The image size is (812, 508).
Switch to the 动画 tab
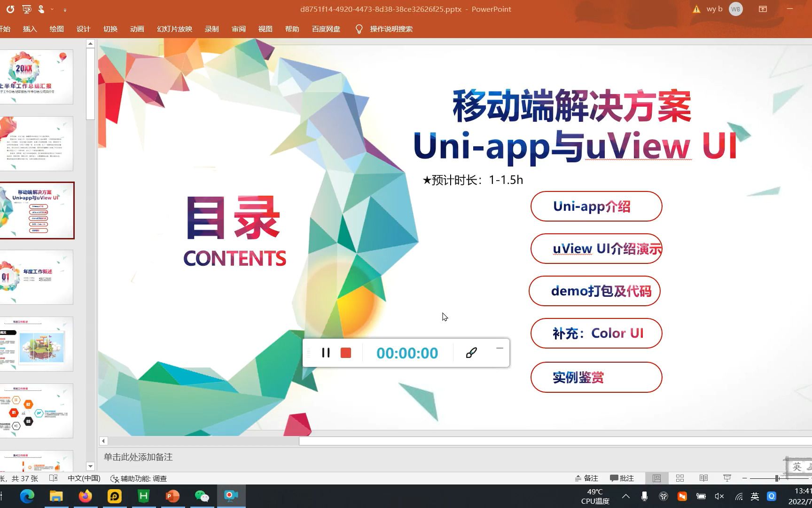click(x=137, y=29)
